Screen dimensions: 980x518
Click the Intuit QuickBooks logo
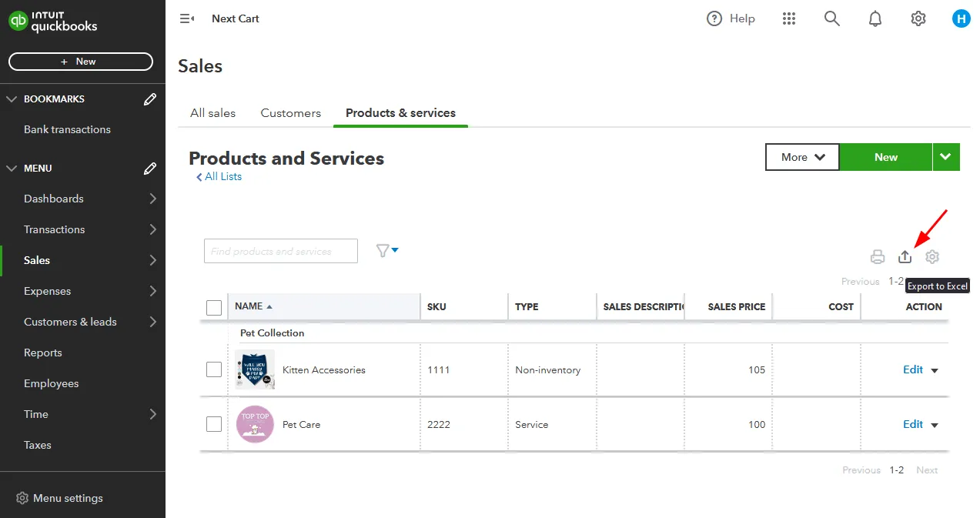tap(53, 21)
